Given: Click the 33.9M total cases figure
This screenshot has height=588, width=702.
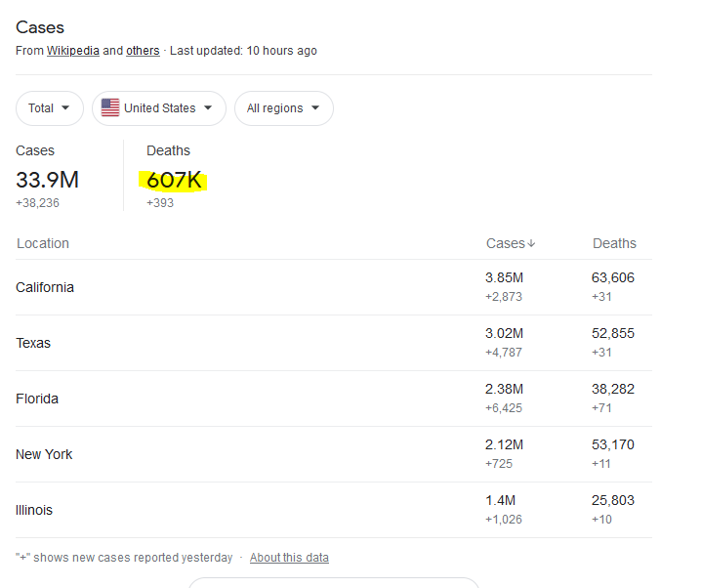Looking at the screenshot, I should pos(48,180).
